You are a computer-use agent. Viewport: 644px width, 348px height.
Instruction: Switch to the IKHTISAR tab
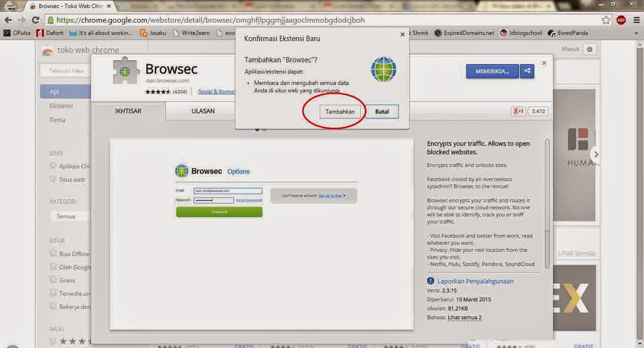pyautogui.click(x=128, y=111)
